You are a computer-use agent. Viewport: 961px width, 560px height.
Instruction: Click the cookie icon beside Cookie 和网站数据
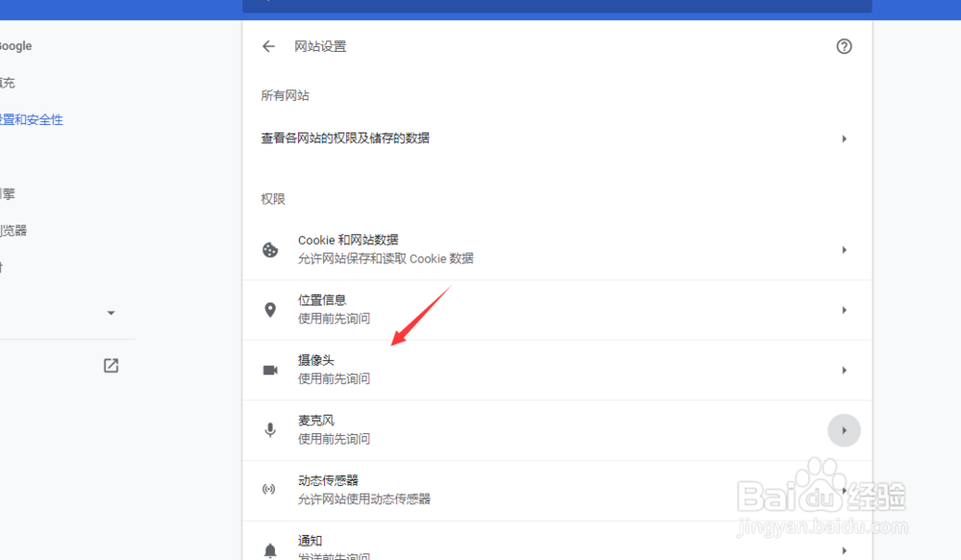tap(270, 250)
